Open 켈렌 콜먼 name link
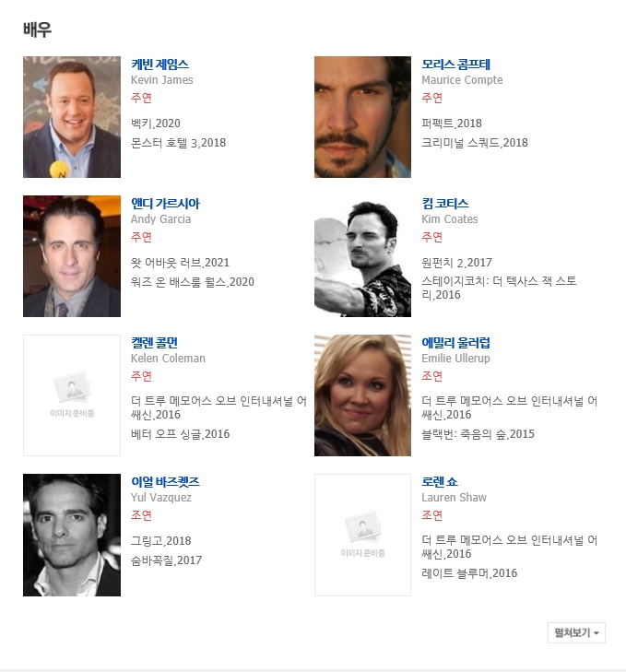Screen dimensions: 626x672 [154, 343]
